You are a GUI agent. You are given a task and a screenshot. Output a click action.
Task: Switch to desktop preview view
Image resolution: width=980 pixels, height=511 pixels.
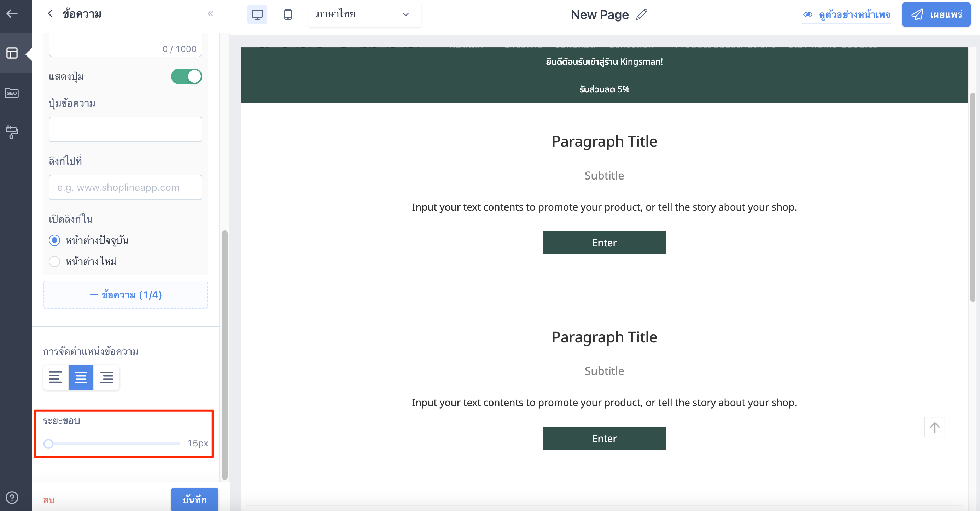click(x=257, y=14)
